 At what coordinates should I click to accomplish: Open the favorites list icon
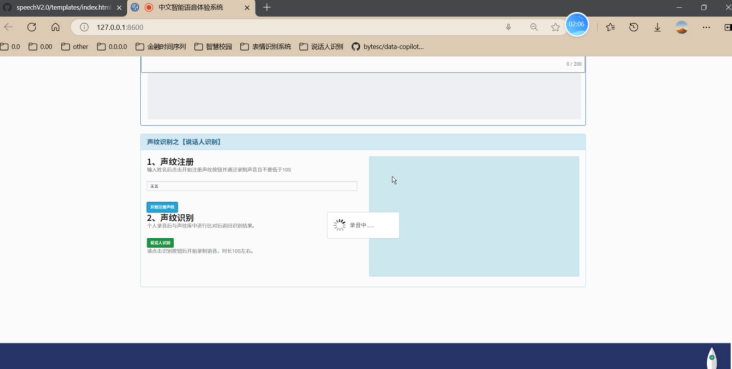click(x=610, y=27)
